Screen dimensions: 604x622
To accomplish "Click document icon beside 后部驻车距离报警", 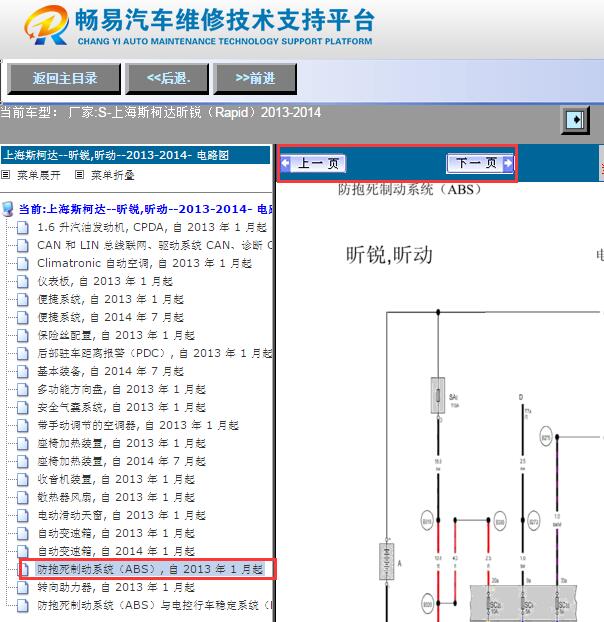I will pyautogui.click(x=23, y=353).
